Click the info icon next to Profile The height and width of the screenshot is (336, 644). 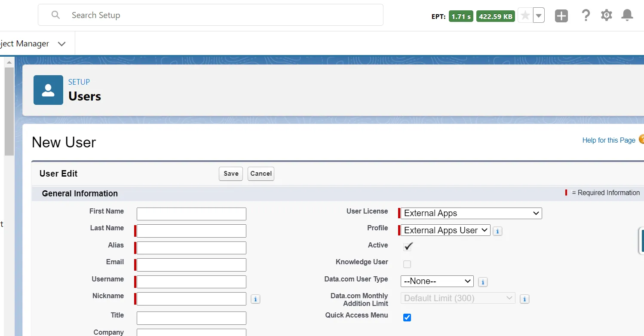(497, 231)
